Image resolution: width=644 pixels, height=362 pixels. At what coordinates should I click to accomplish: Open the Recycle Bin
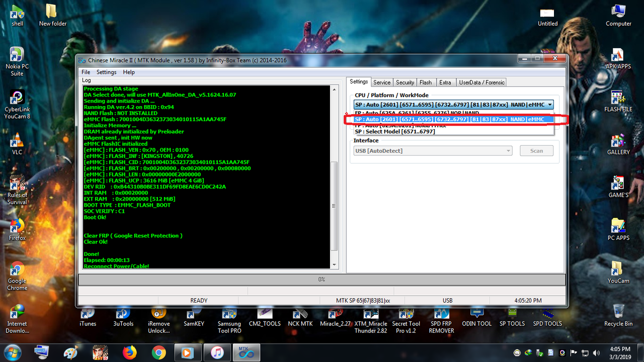(x=618, y=315)
